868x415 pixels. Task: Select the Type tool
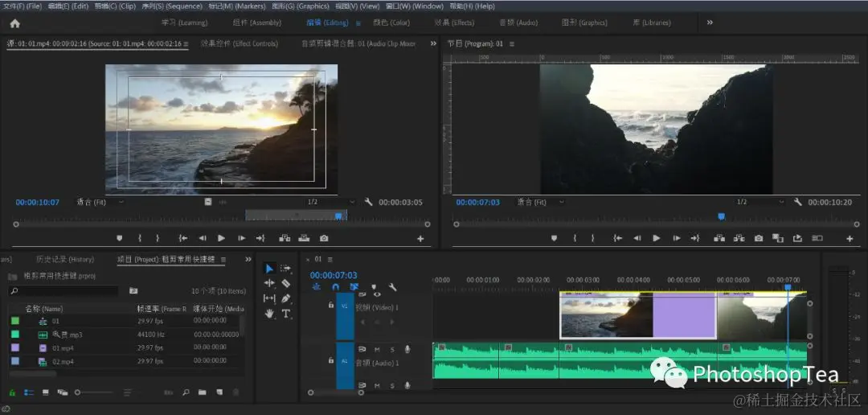285,314
